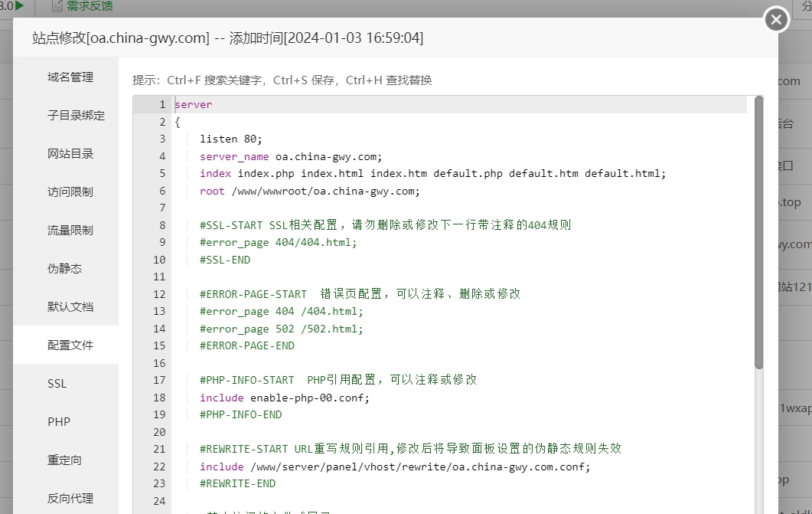Click '#error_page 502 /502.html;' line

[281, 329]
